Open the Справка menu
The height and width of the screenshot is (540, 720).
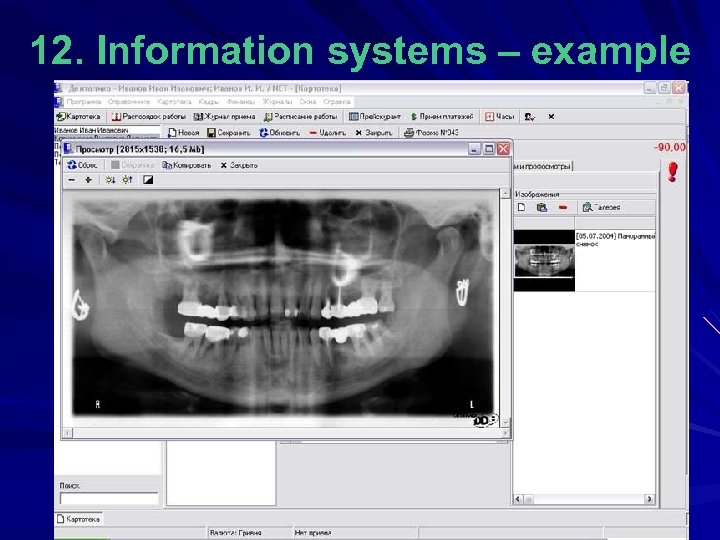tap(337, 101)
